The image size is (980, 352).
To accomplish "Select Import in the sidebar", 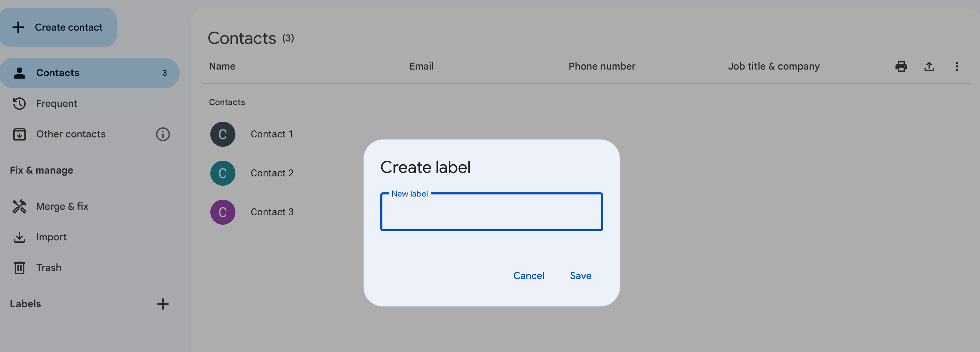I will (51, 237).
